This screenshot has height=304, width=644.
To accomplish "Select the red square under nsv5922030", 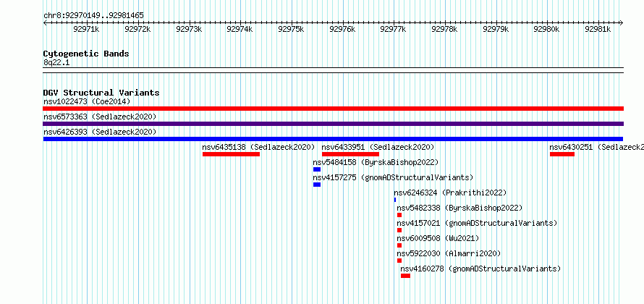I will (x=399, y=261).
